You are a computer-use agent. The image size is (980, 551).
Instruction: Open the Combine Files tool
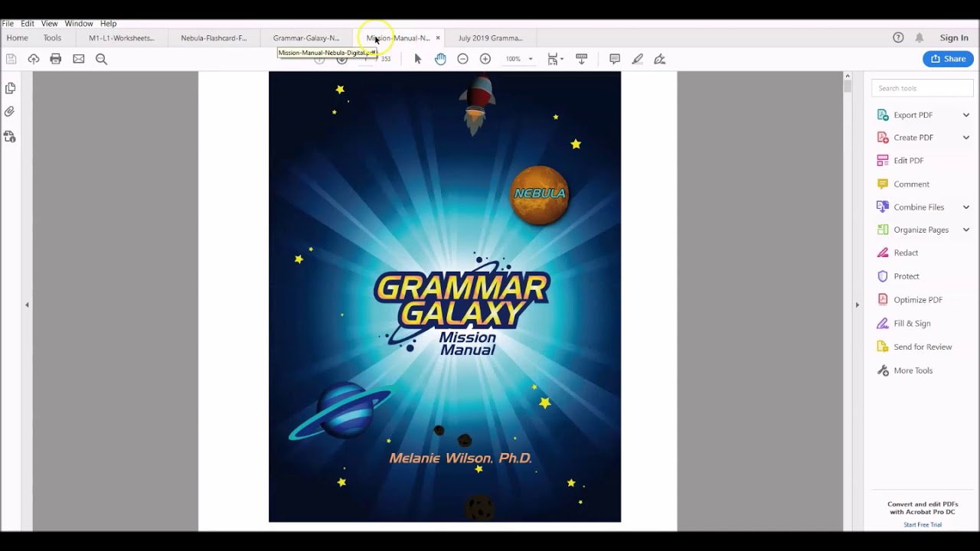point(919,207)
